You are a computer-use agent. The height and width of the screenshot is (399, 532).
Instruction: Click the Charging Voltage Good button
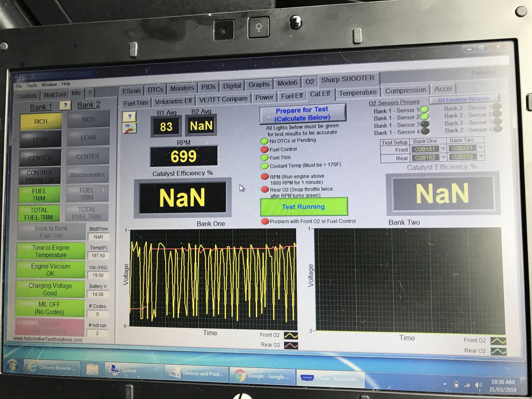click(x=50, y=289)
